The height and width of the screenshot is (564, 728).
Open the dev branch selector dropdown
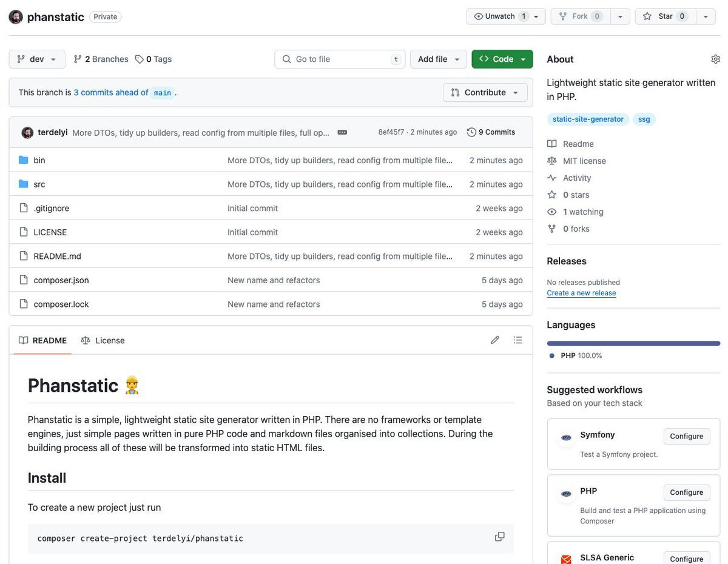click(37, 59)
